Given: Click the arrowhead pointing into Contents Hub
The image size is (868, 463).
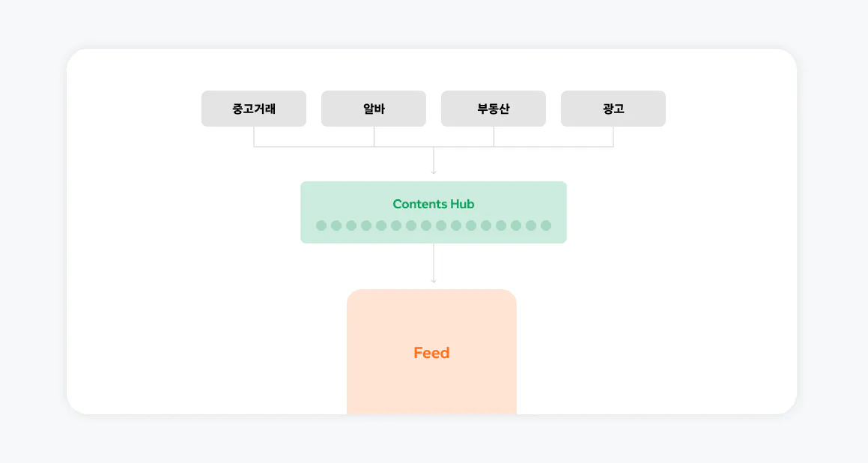Looking at the screenshot, I should coord(434,172).
